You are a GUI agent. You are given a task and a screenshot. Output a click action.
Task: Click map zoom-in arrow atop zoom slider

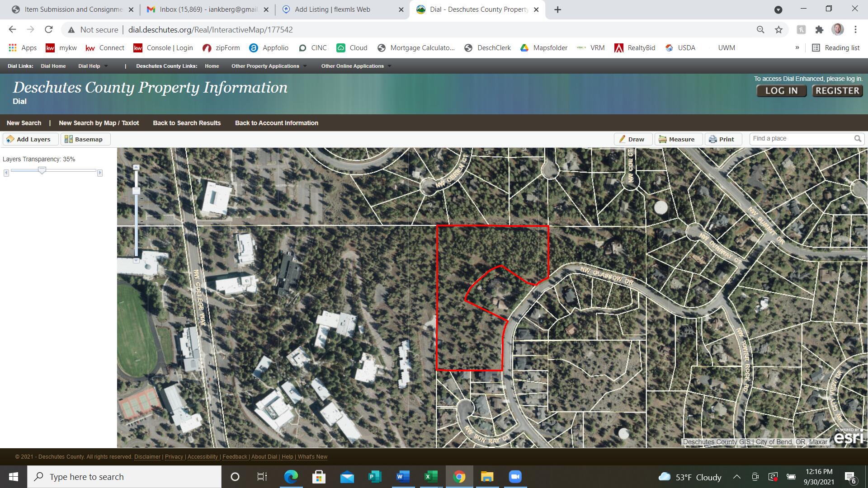pyautogui.click(x=136, y=168)
